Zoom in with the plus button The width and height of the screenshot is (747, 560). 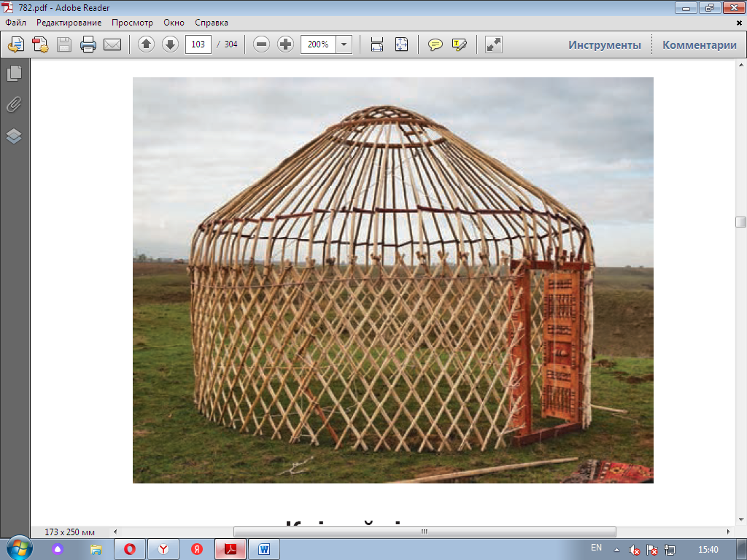(x=285, y=44)
